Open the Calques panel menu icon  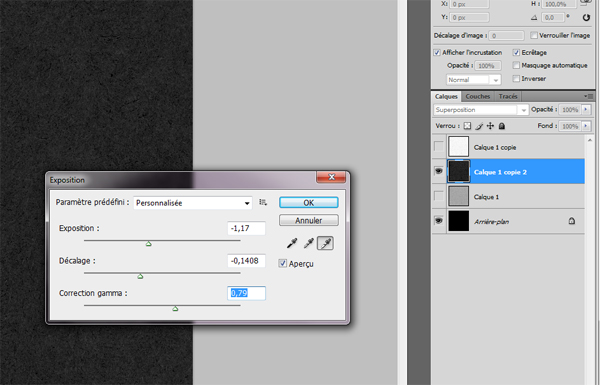[x=589, y=96]
